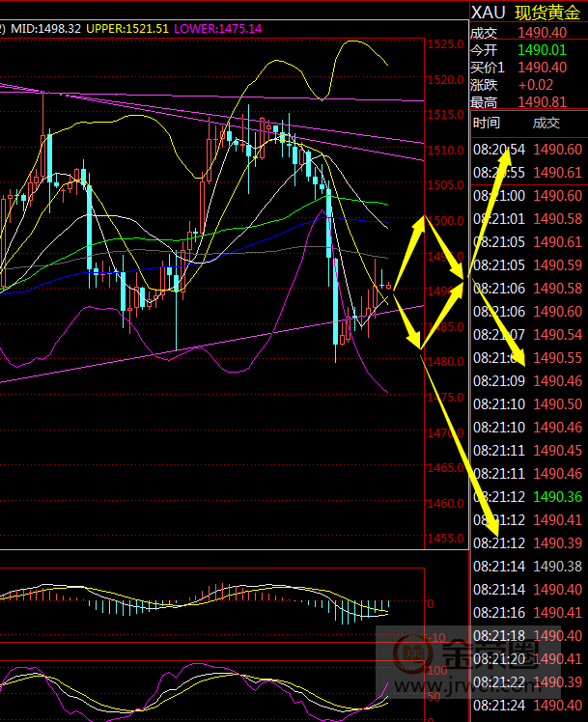The width and height of the screenshot is (588, 722).
Task: Select the last tick row at 08:21:24
Action: click(x=527, y=706)
